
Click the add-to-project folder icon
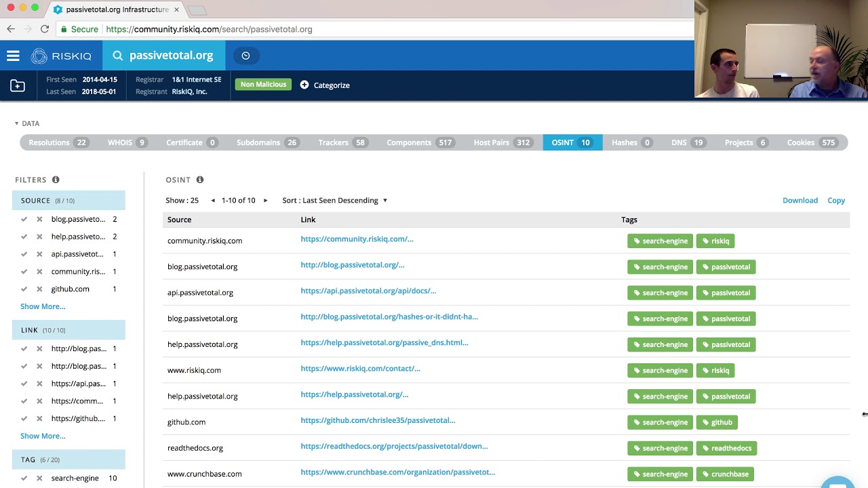point(18,85)
